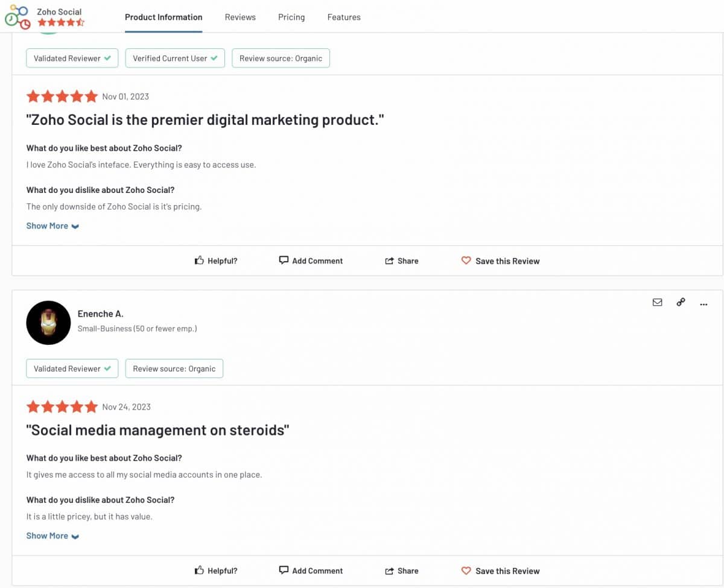Save the Social media management review

click(x=500, y=571)
